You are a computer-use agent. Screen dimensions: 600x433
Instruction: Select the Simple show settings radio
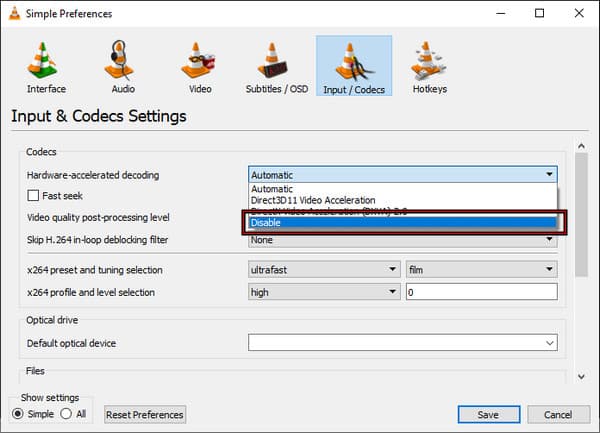click(x=18, y=413)
